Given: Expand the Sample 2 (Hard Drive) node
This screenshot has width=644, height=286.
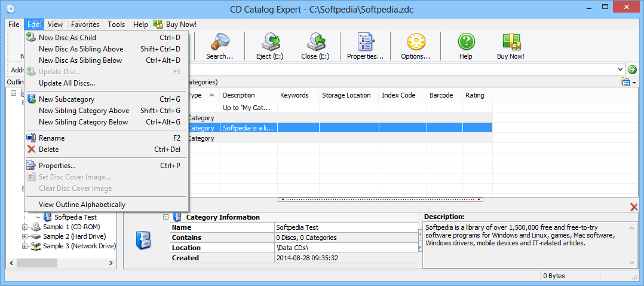Looking at the screenshot, I should (24, 236).
